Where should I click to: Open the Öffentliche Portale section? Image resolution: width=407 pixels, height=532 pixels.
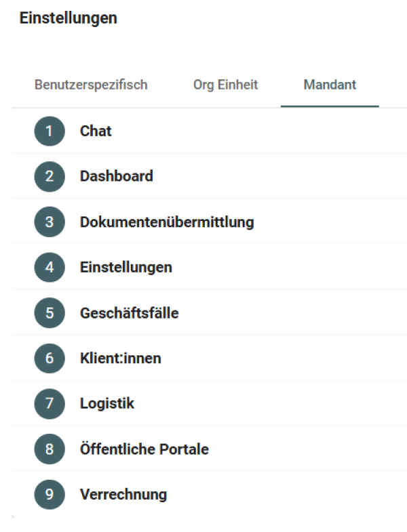(144, 449)
